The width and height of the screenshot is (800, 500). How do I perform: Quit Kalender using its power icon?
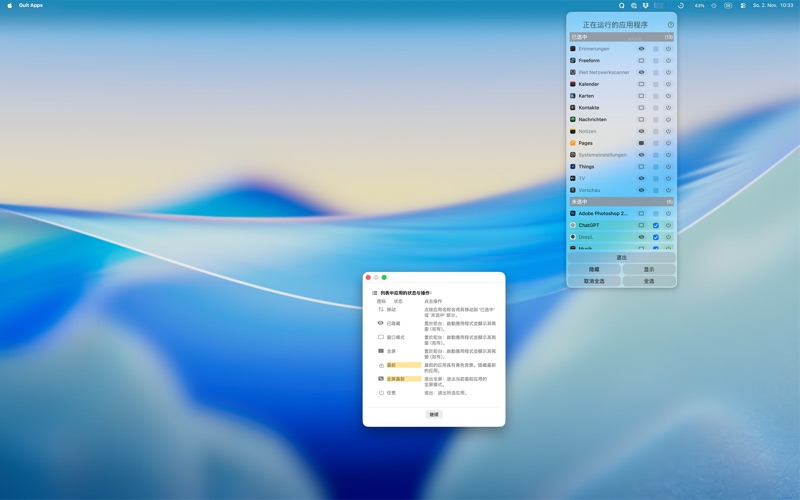pos(669,84)
